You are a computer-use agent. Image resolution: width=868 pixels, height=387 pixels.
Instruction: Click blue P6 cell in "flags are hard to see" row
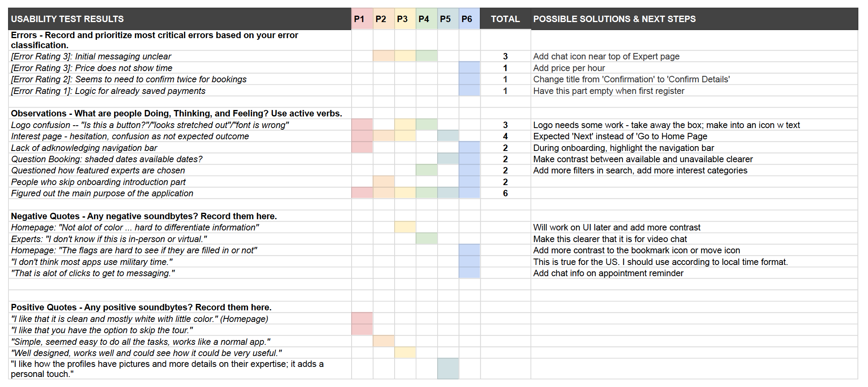(469, 251)
